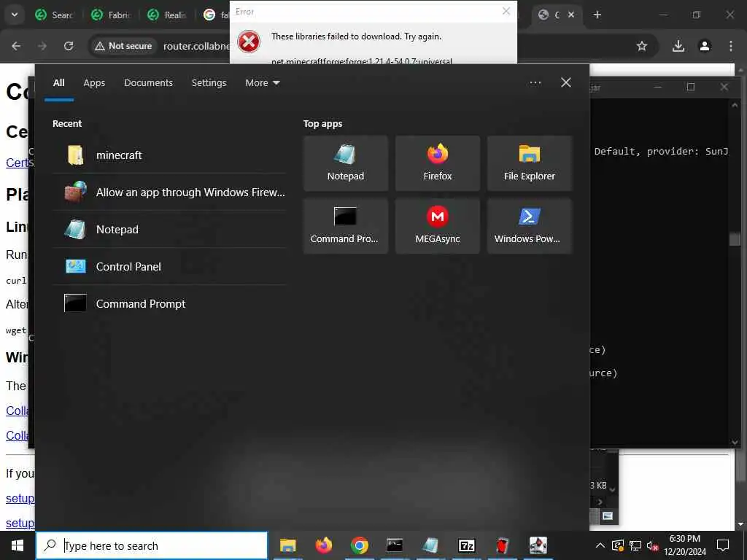747x560 pixels.
Task: Reload the Chrome page
Action: 69,46
